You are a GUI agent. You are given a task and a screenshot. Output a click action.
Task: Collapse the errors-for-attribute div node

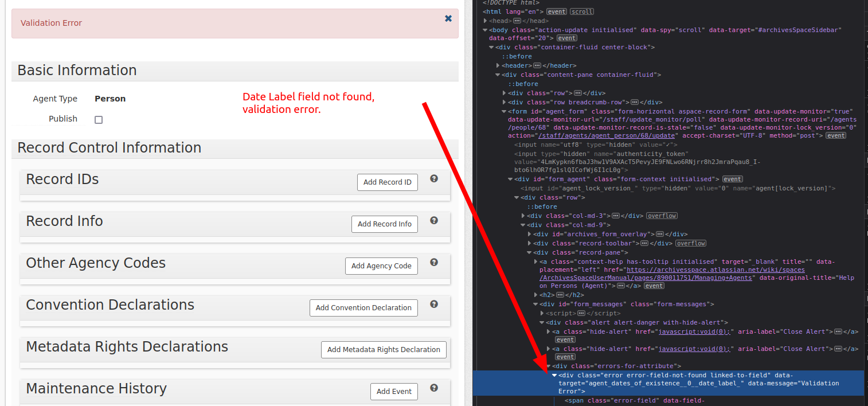[549, 366]
